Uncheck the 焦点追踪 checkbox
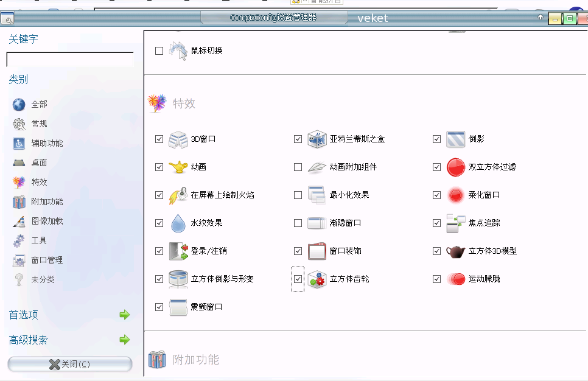The image size is (588, 381). (x=436, y=223)
